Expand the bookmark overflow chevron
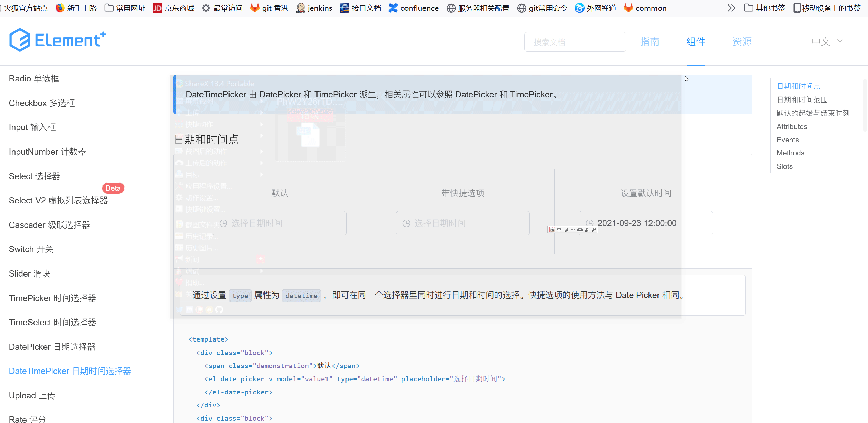 point(731,8)
